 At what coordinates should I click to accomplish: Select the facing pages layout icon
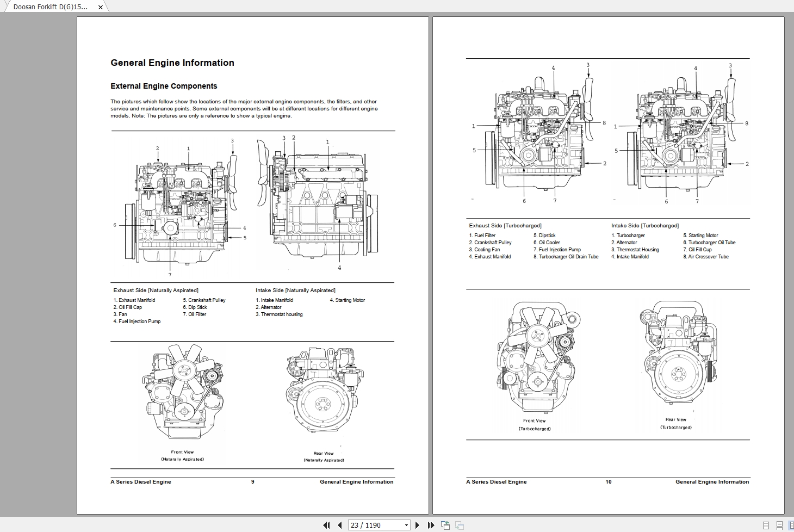(x=791, y=525)
